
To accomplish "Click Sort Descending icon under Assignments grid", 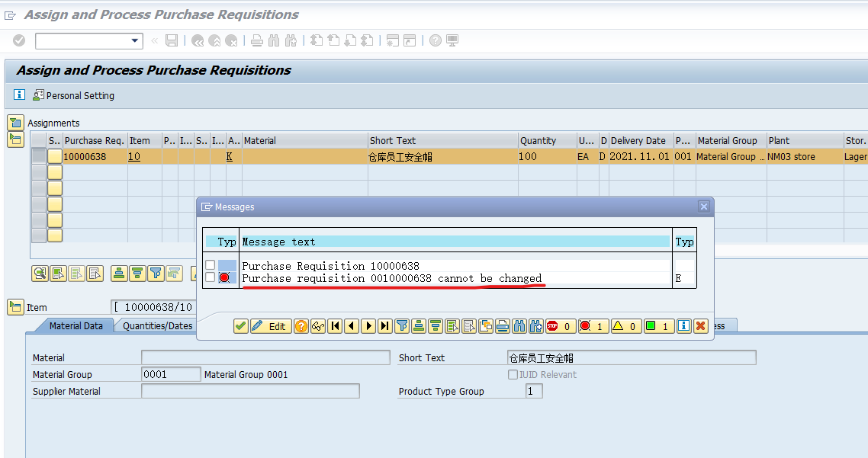I will click(137, 274).
